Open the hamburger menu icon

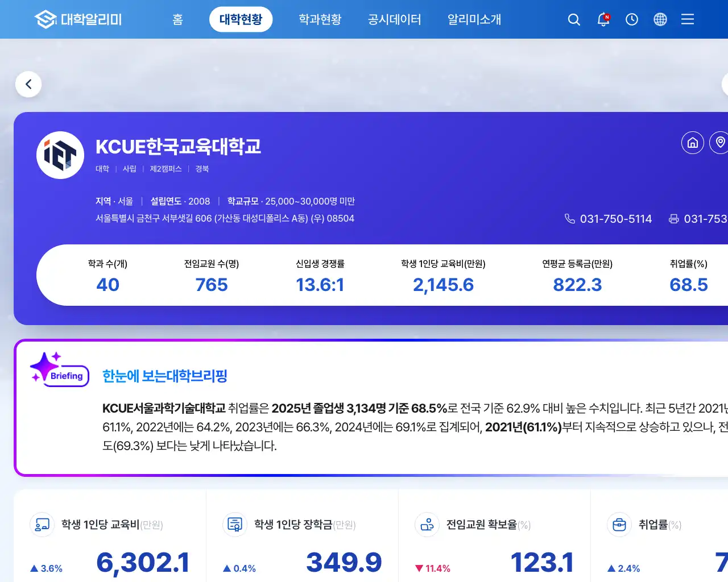[x=688, y=19]
